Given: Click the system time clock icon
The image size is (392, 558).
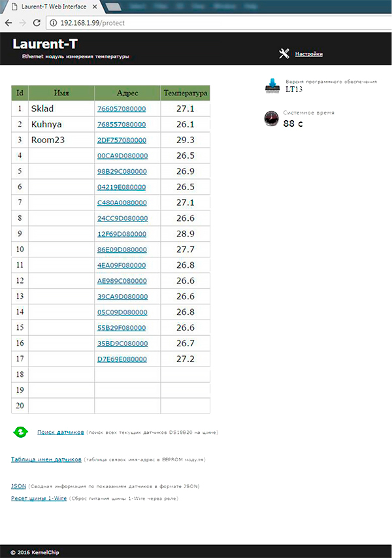Looking at the screenshot, I should [x=271, y=118].
